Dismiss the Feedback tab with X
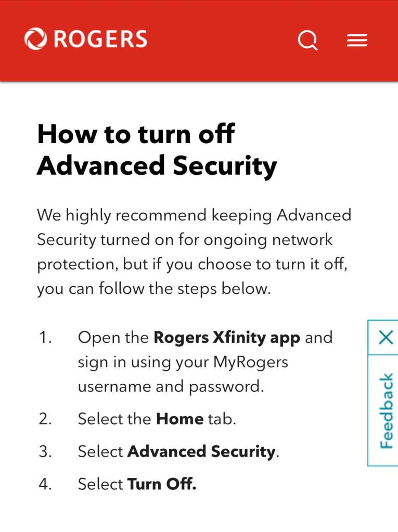398x532 pixels. (386, 338)
